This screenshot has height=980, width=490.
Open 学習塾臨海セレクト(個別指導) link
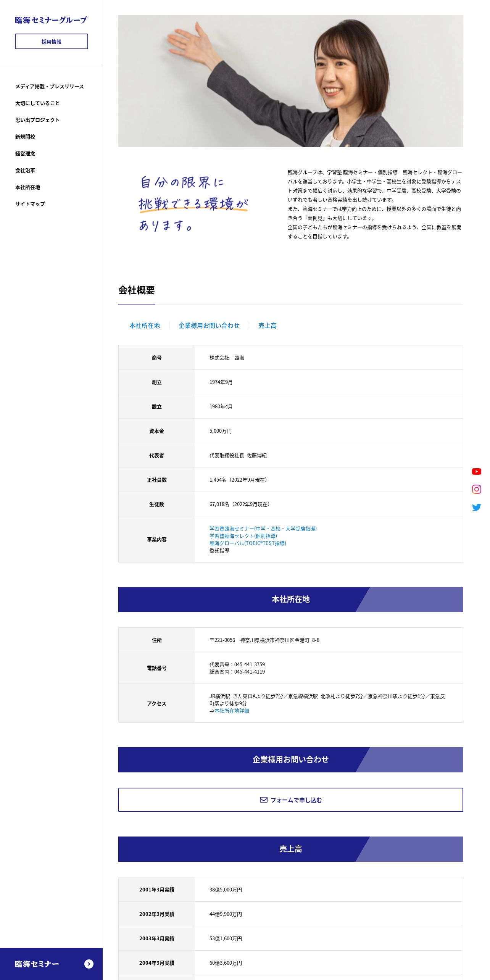coord(243,536)
